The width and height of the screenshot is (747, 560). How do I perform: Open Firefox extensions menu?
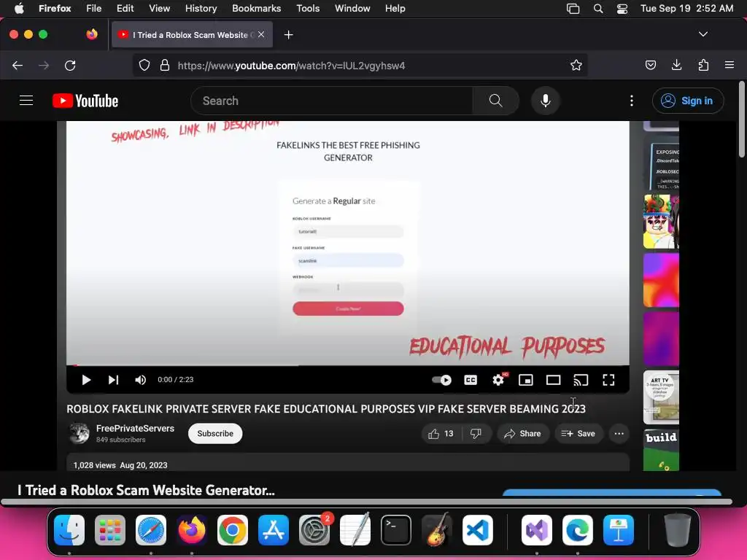(x=703, y=66)
